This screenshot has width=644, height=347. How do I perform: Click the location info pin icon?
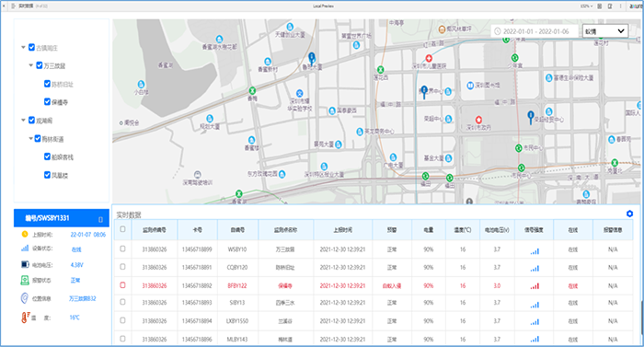coord(24,298)
